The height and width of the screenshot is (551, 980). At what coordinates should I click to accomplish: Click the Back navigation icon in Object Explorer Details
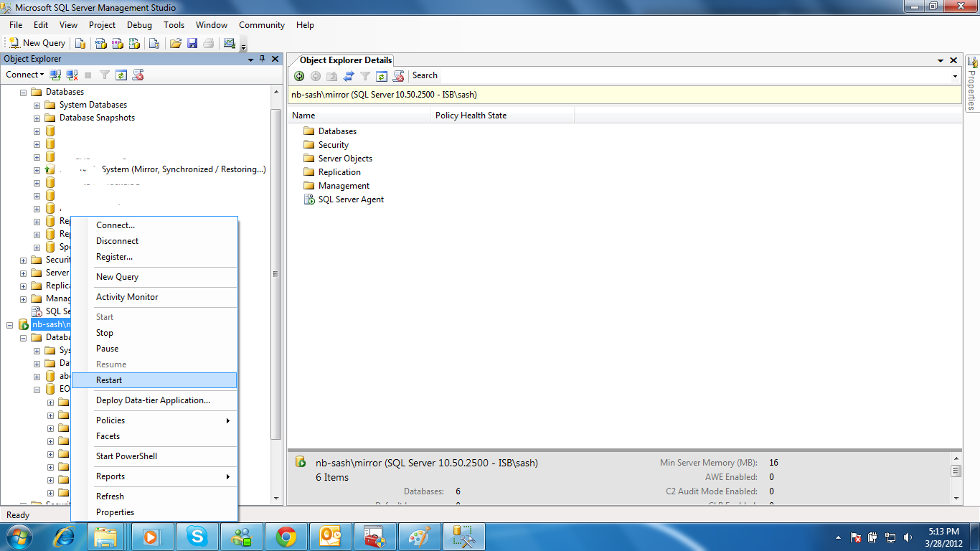point(299,75)
